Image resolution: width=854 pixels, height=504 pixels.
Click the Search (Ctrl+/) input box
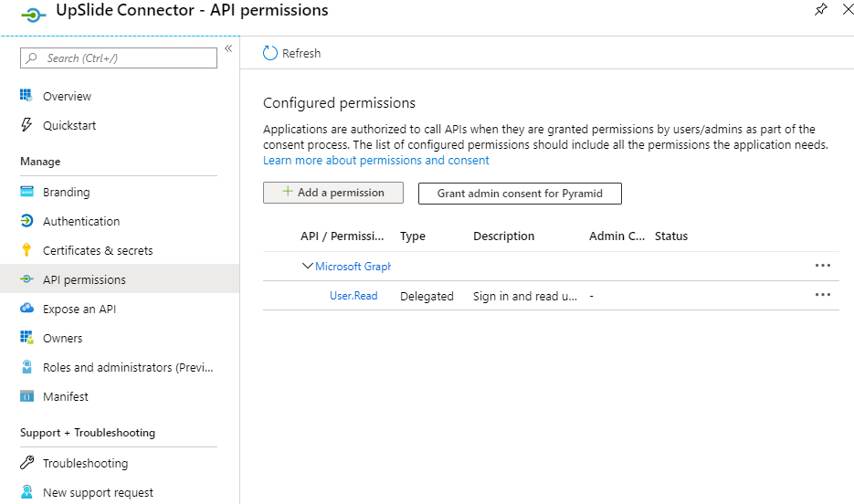(119, 58)
